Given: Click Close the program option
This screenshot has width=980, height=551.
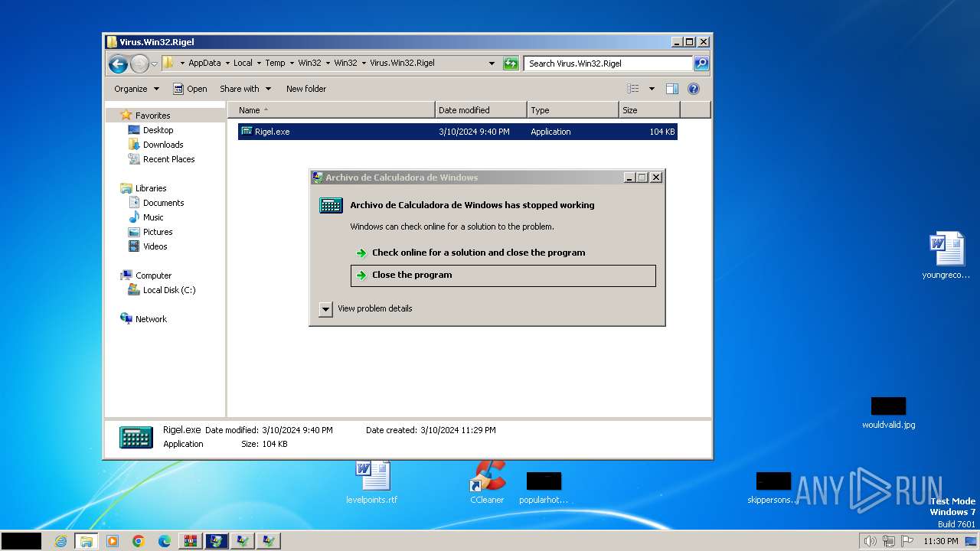Looking at the screenshot, I should click(503, 275).
